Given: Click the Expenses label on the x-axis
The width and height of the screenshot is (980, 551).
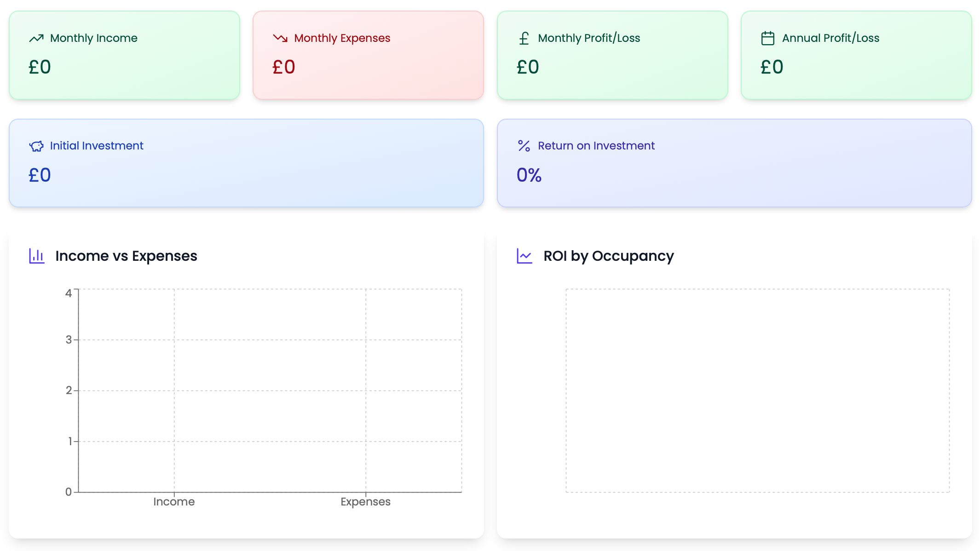Looking at the screenshot, I should [365, 502].
